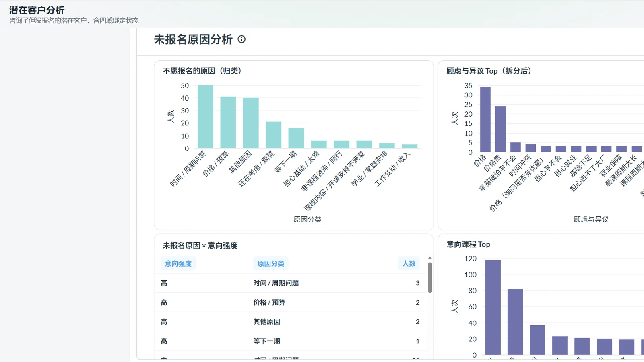
Task: Sort table by 人数 column header
Action: [x=409, y=263]
